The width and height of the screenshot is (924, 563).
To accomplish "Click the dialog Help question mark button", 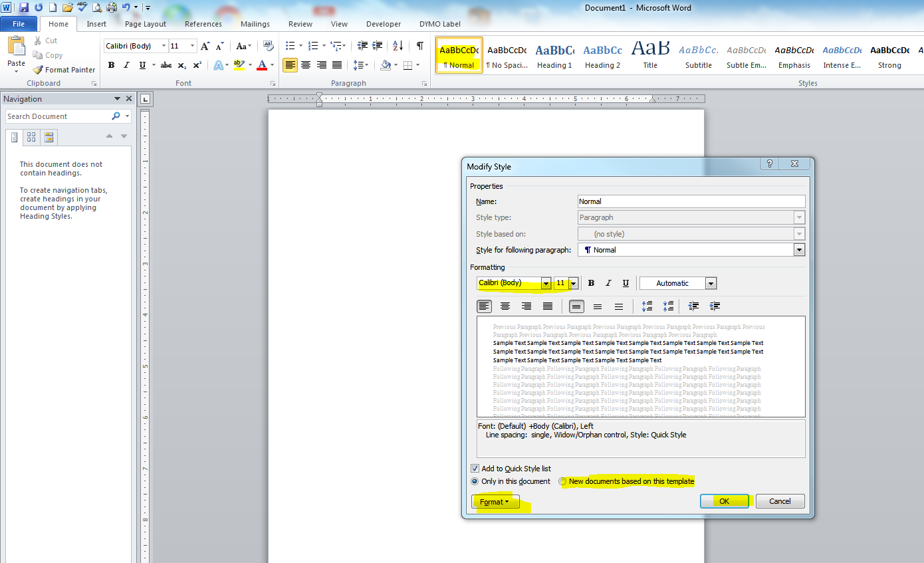I will click(x=770, y=164).
